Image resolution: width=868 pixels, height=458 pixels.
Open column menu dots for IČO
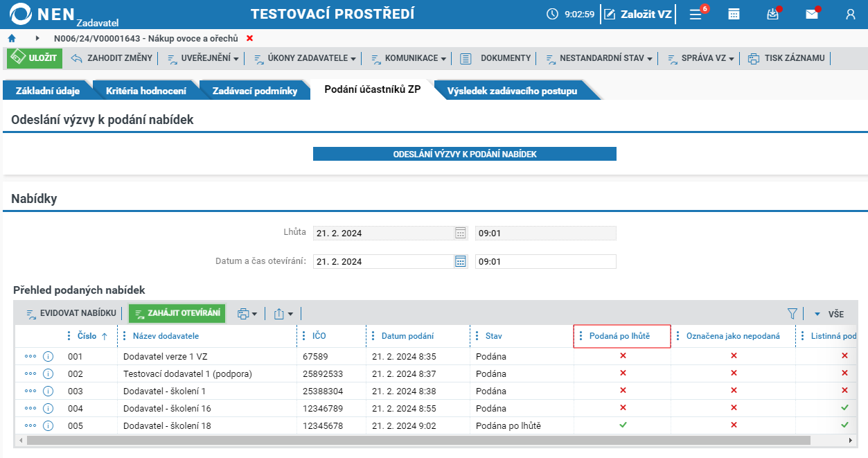pos(303,336)
